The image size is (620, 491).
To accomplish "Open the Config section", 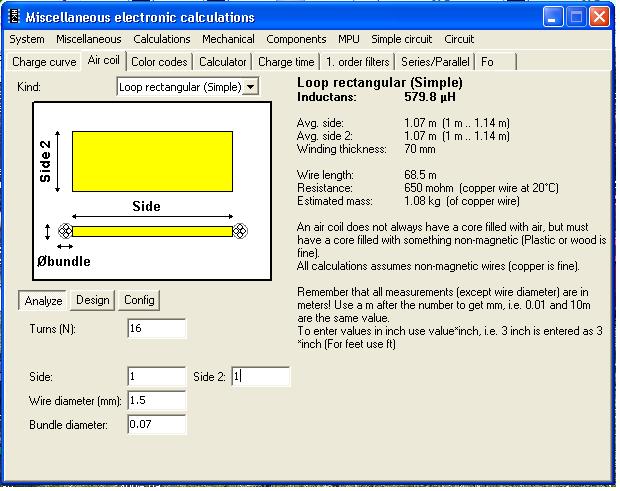I will coord(139,300).
